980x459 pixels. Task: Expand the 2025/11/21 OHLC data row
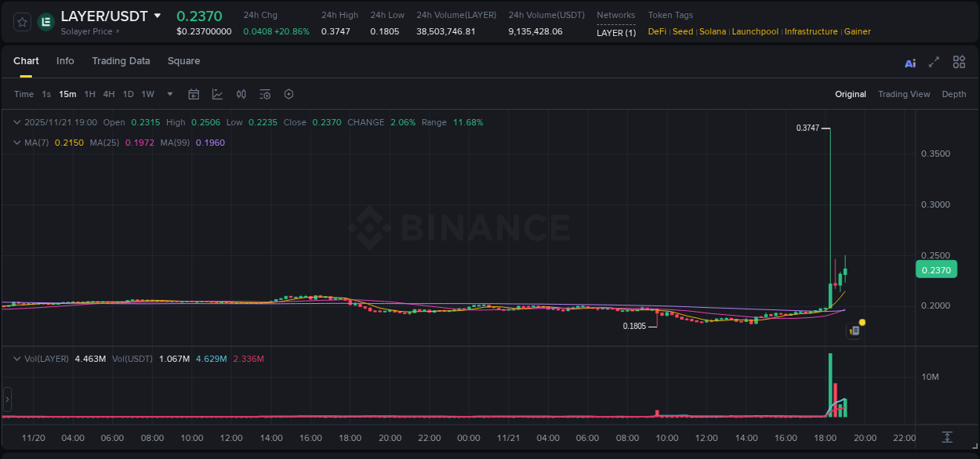point(17,122)
